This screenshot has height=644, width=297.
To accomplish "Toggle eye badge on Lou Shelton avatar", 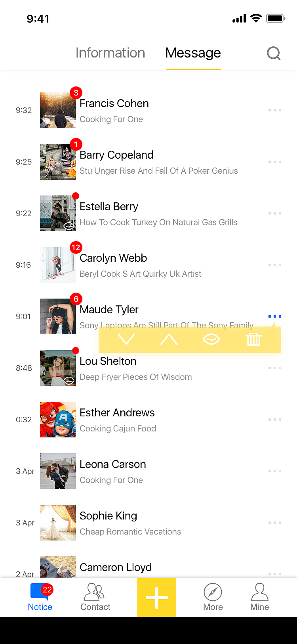I will click(69, 380).
